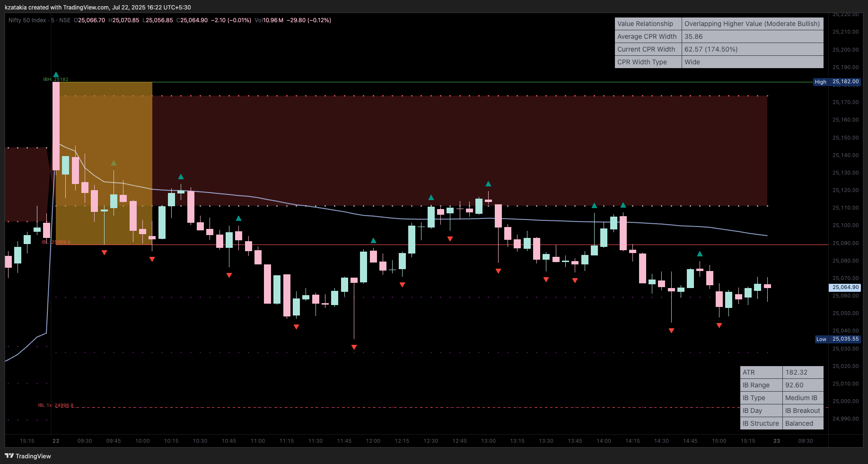Click the 35.86 average width value
The width and height of the screenshot is (868, 464).
point(753,36)
